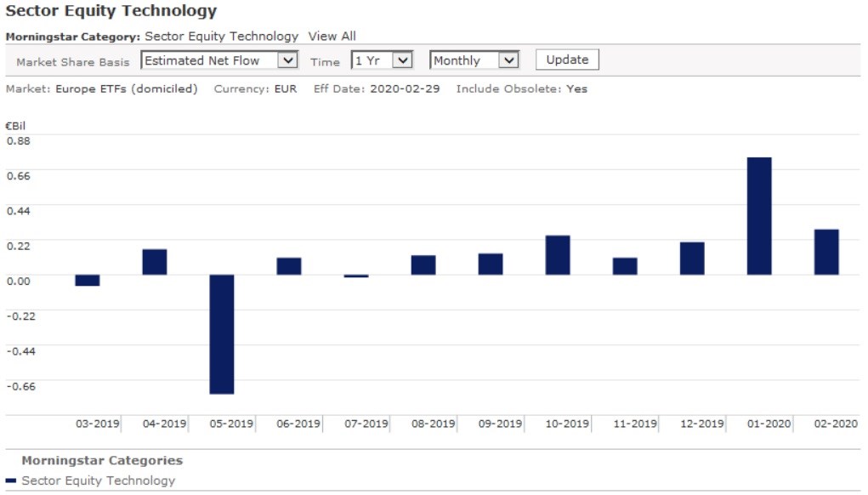The image size is (868, 495).
Task: Click the 05-2019 negative bar
Action: pos(221,333)
